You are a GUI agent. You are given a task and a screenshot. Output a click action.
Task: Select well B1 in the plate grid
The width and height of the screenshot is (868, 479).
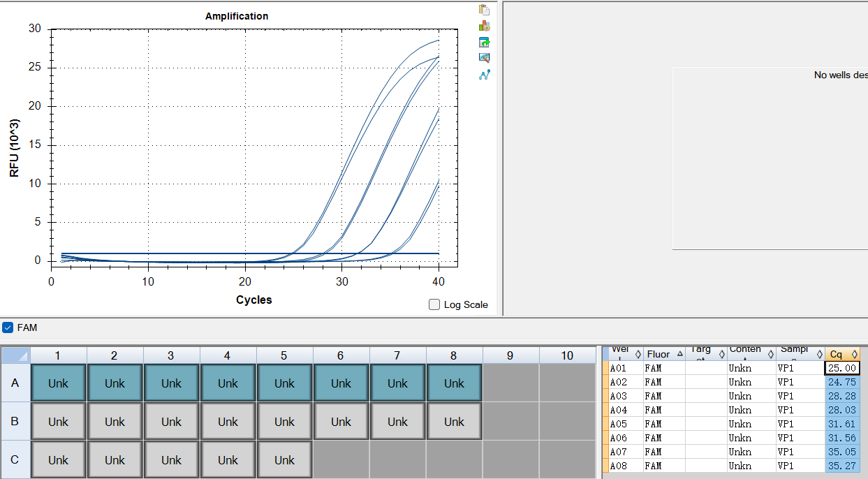tap(59, 422)
